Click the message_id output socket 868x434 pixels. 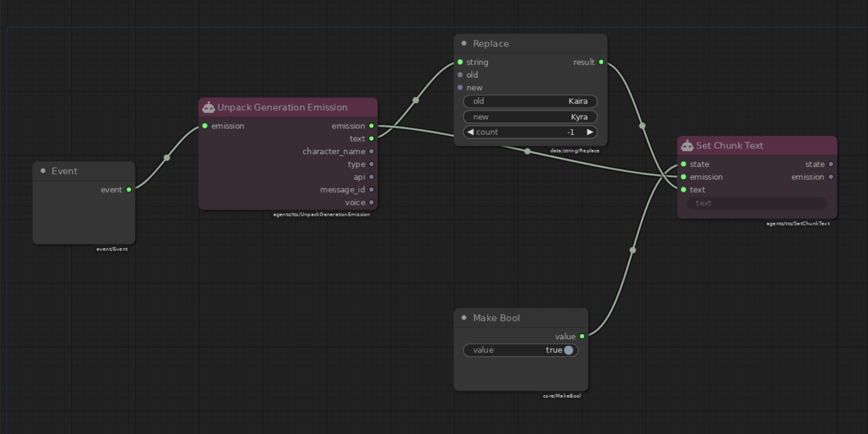[371, 190]
